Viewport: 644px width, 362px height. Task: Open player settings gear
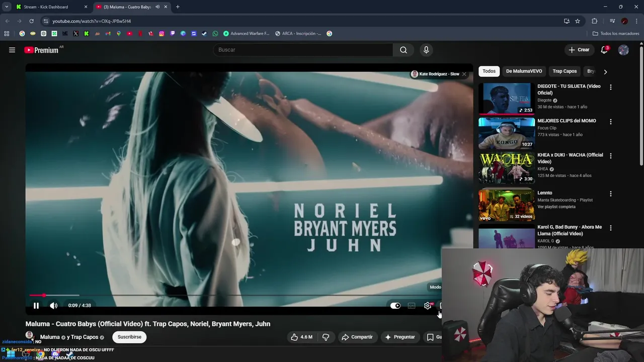pos(428,306)
